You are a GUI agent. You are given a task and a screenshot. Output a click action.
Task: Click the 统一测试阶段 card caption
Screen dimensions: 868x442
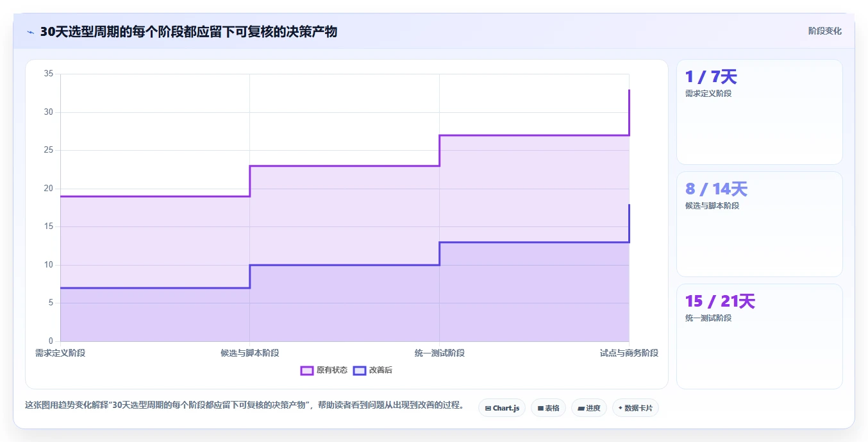(x=708, y=318)
